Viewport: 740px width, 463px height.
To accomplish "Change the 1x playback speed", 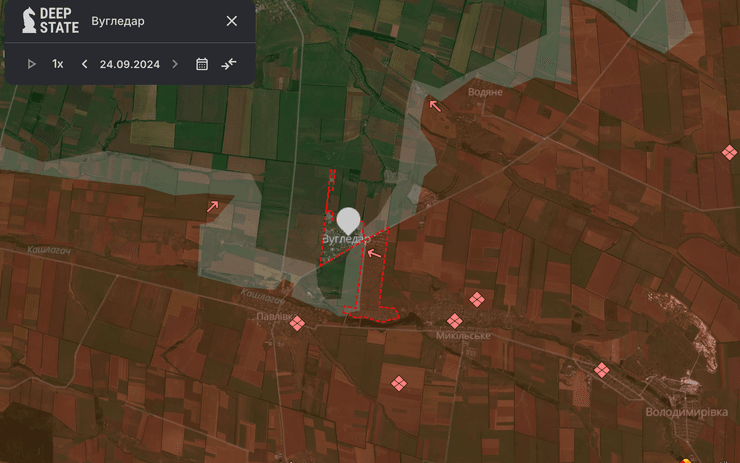I will (58, 64).
